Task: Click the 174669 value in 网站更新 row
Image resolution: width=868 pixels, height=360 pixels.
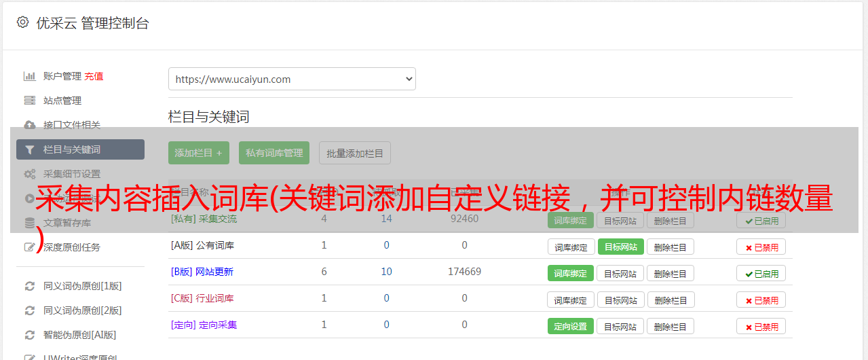Action: click(x=465, y=272)
